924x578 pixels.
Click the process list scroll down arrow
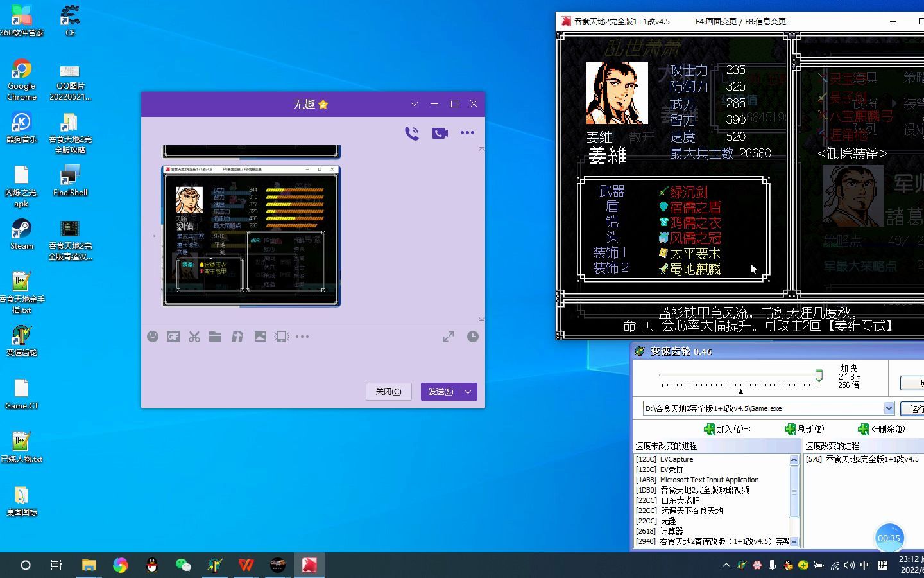pyautogui.click(x=794, y=541)
